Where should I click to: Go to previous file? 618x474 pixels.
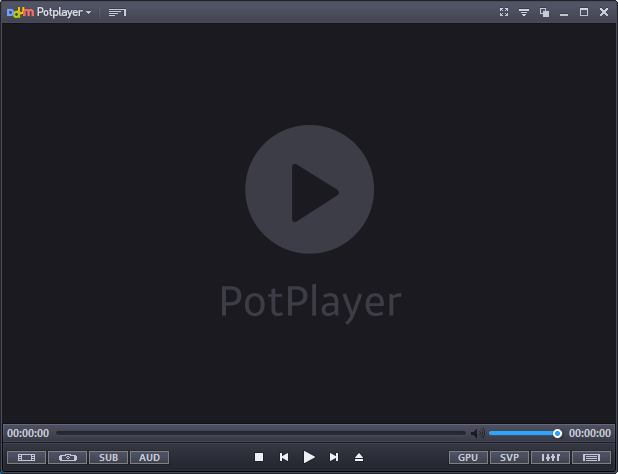284,457
